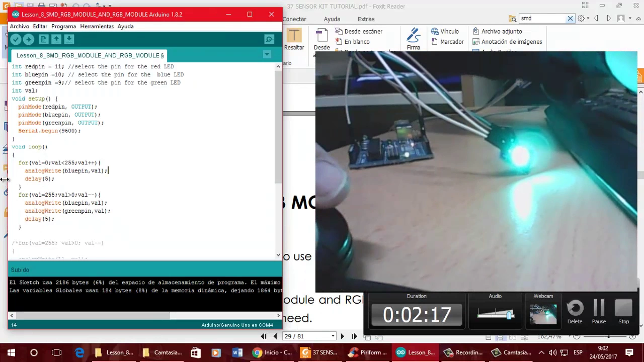Click the code editor scroll-up arrow
The image size is (644, 362).
click(x=278, y=66)
